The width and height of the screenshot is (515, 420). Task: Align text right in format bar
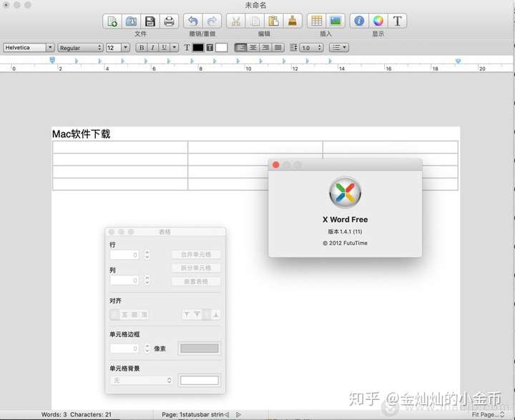click(265, 48)
